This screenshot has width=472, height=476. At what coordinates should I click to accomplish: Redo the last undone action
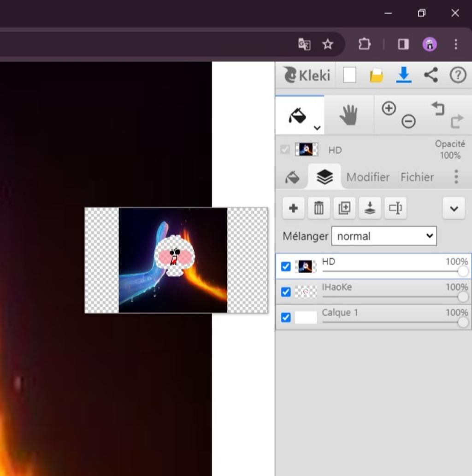[457, 122]
